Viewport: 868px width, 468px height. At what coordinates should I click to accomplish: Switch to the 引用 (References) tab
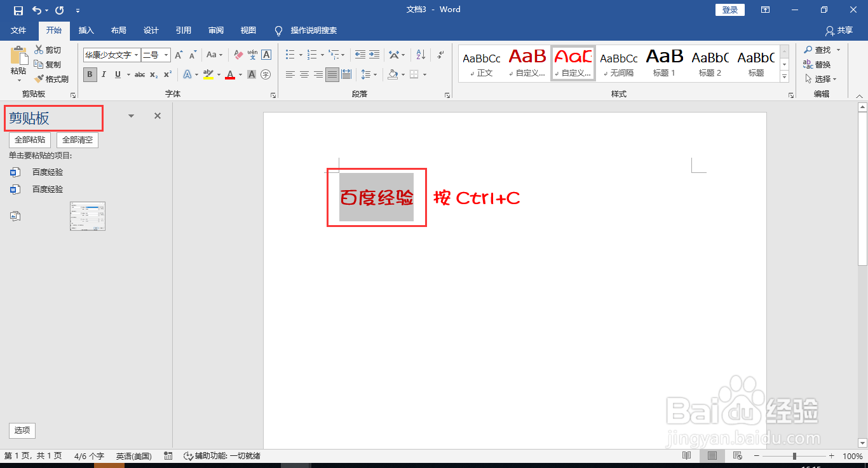click(x=184, y=31)
